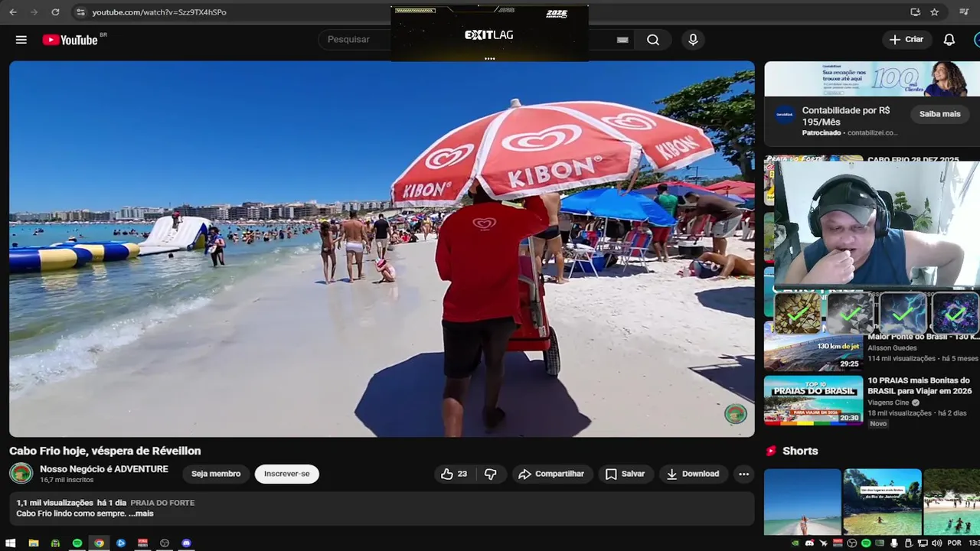Open more actions three-dot menu

coord(743,474)
